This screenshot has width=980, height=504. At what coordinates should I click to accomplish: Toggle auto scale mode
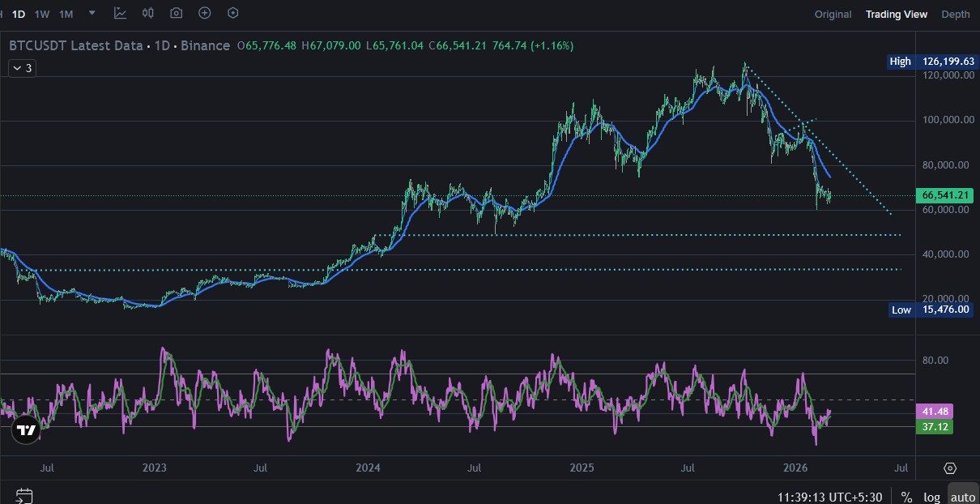[962, 497]
